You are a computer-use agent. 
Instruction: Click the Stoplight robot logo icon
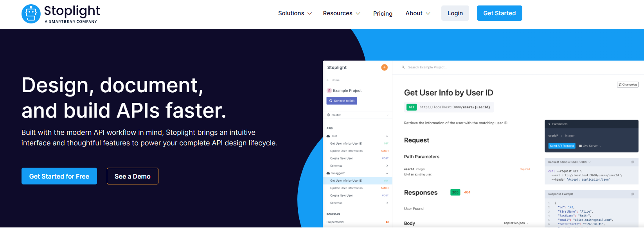coord(31,14)
